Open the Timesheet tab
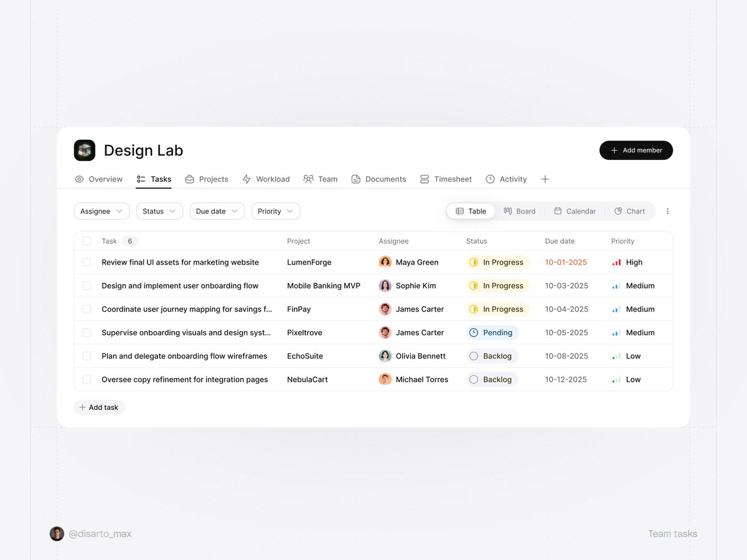Image resolution: width=747 pixels, height=560 pixels. click(446, 179)
